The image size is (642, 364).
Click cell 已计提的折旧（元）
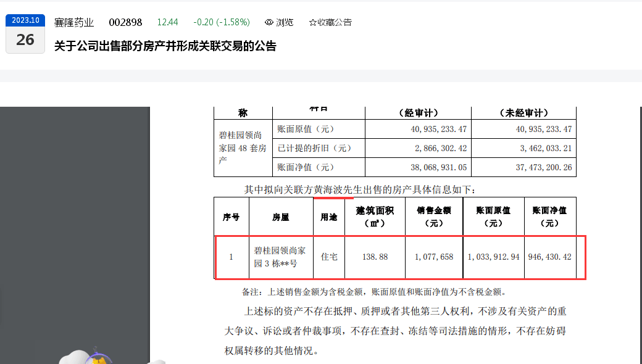[x=319, y=148]
